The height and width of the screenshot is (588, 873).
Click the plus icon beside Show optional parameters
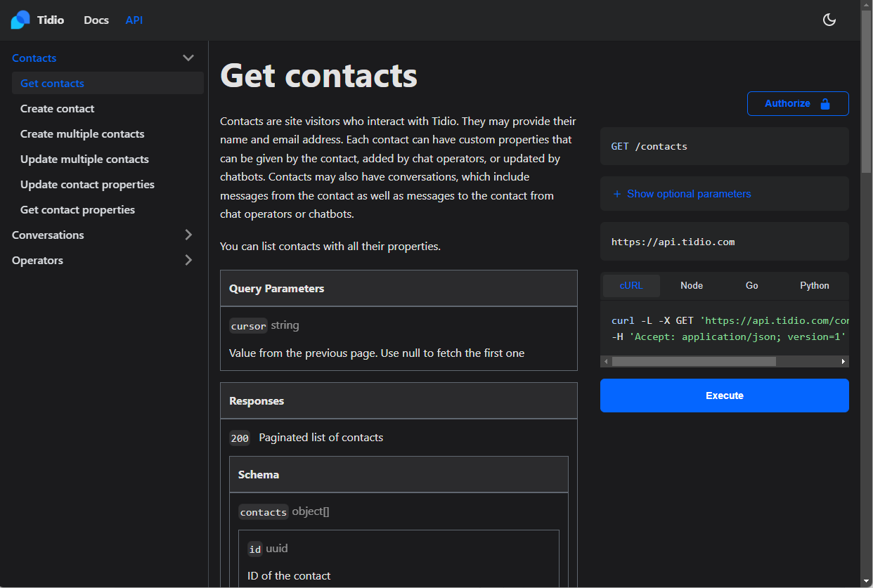617,194
